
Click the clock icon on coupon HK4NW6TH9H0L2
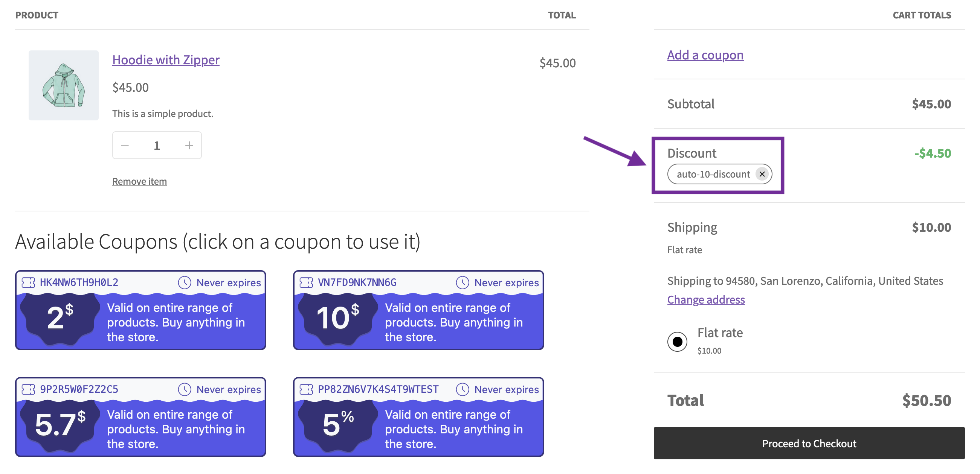click(x=185, y=283)
